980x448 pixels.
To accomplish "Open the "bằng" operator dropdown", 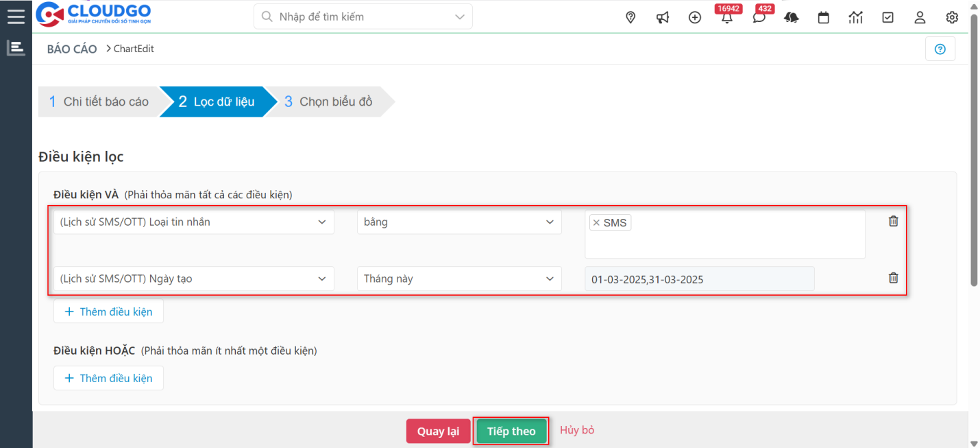I will click(459, 222).
